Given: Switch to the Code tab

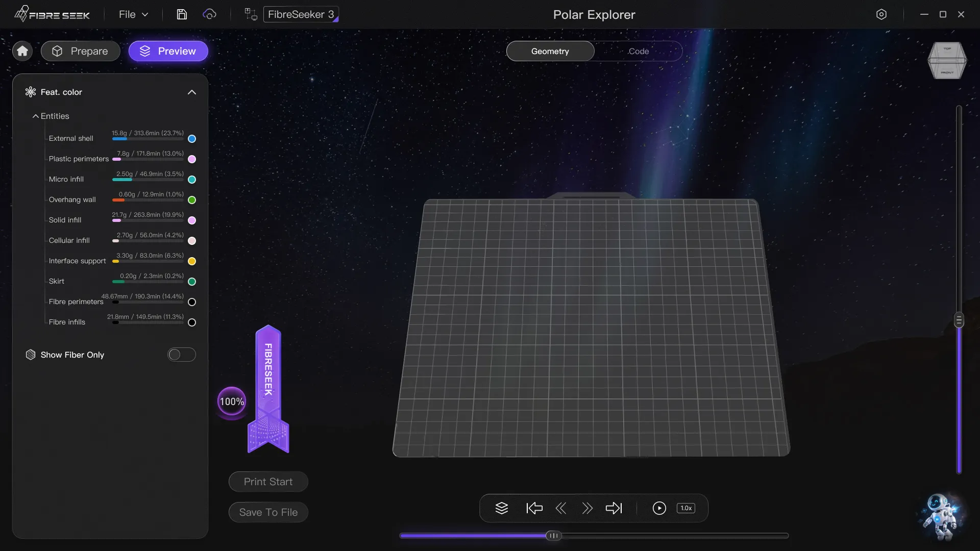Looking at the screenshot, I should pos(638,51).
